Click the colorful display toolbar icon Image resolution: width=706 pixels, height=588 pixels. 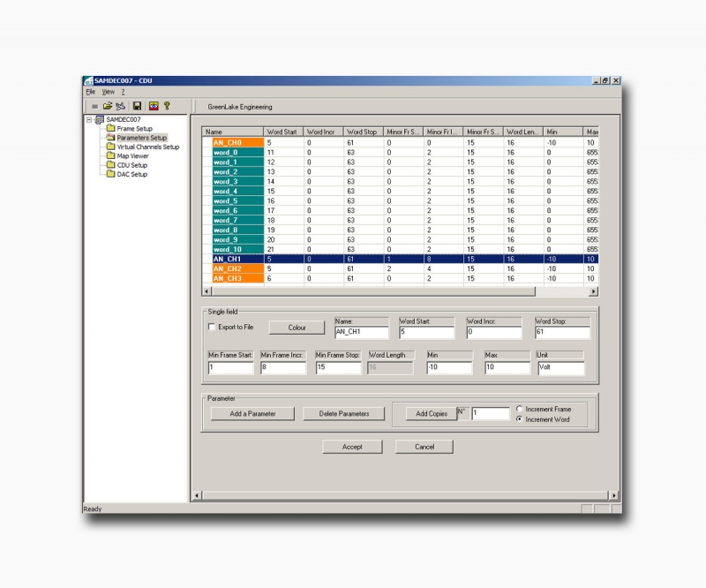tap(153, 106)
